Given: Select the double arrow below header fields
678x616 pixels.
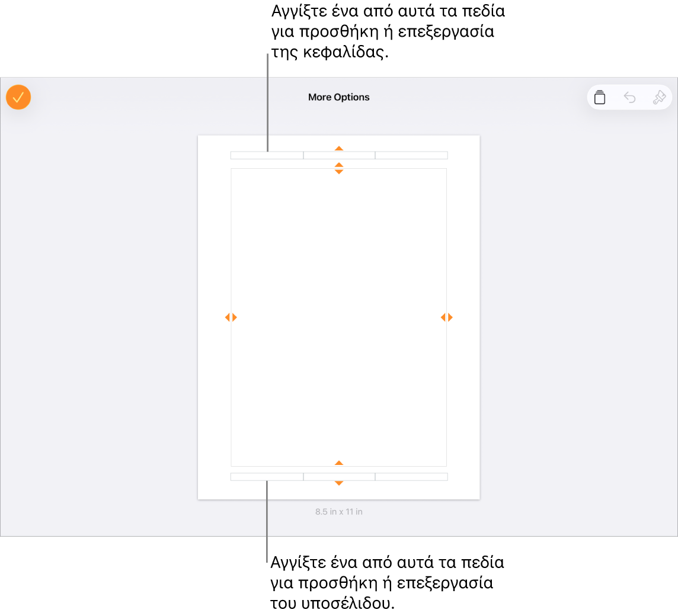Looking at the screenshot, I should [339, 168].
